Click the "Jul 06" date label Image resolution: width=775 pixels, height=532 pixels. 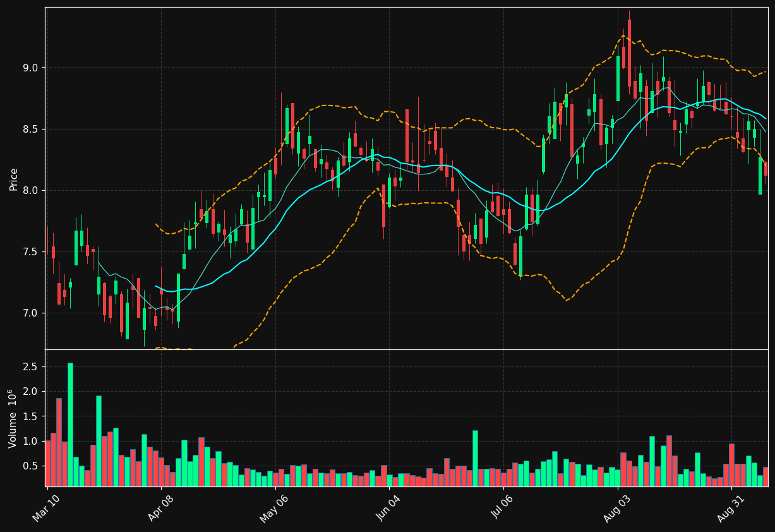tap(502, 507)
